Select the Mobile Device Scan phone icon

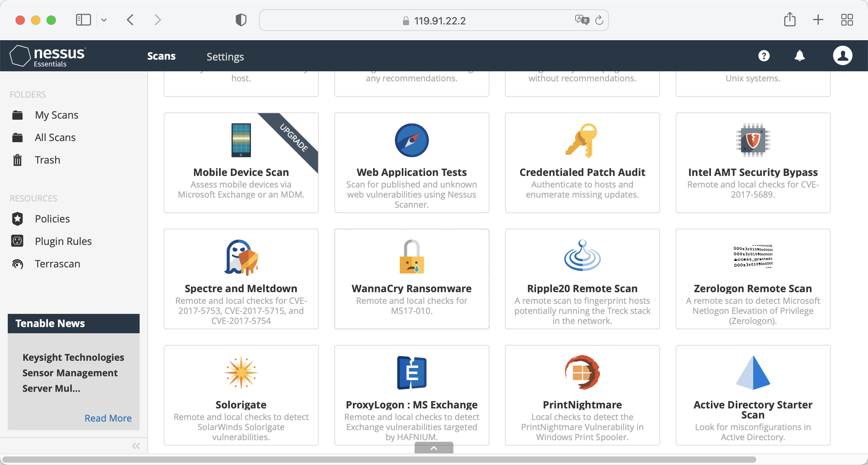tap(241, 140)
